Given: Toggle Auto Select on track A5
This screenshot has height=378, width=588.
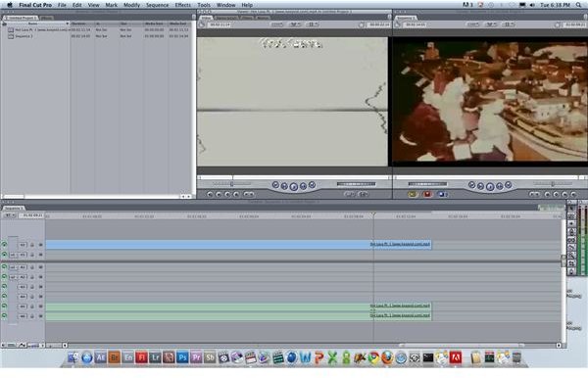Looking at the screenshot, I should tap(40, 307).
